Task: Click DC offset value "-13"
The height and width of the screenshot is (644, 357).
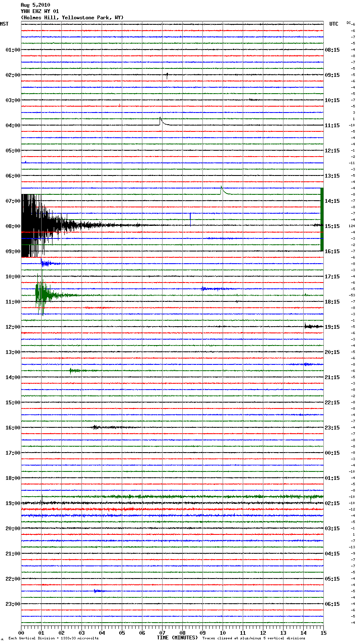Action: 352,547
